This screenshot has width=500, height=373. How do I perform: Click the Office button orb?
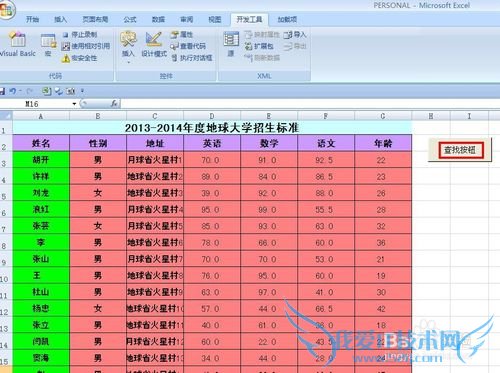(x=7, y=9)
